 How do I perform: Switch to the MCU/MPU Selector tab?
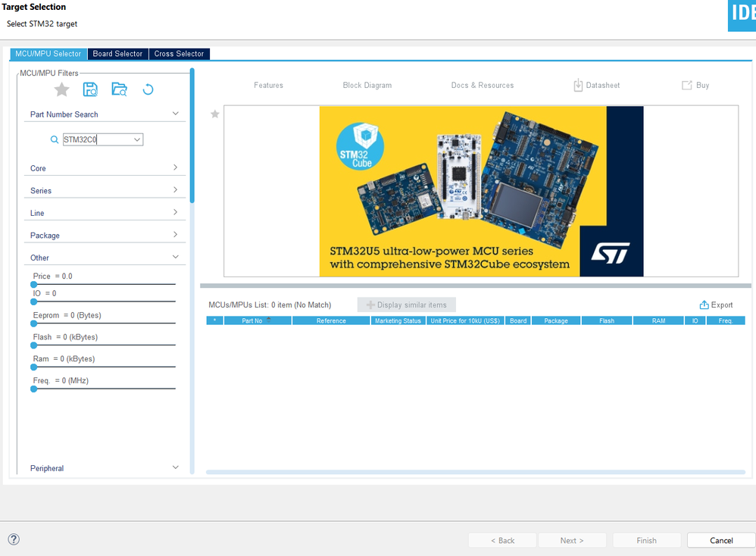pos(48,54)
